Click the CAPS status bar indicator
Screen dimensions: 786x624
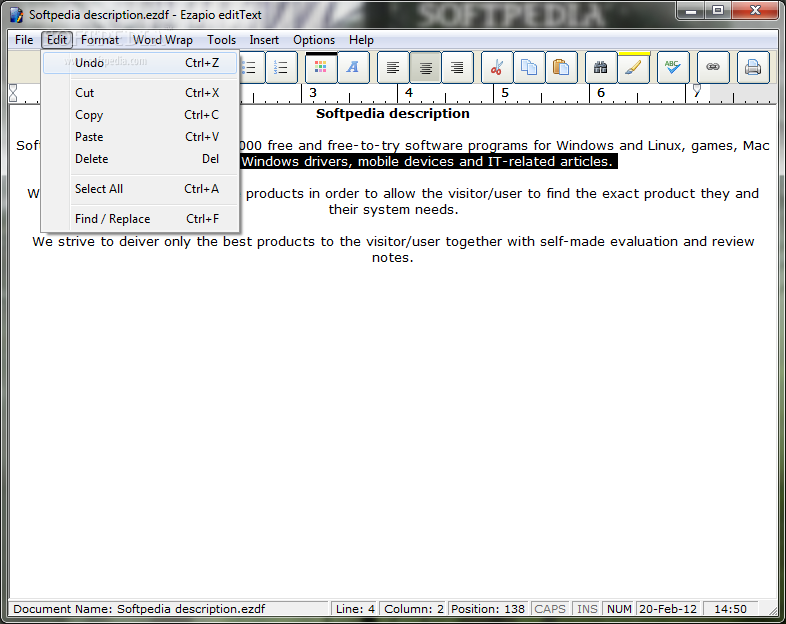(550, 609)
